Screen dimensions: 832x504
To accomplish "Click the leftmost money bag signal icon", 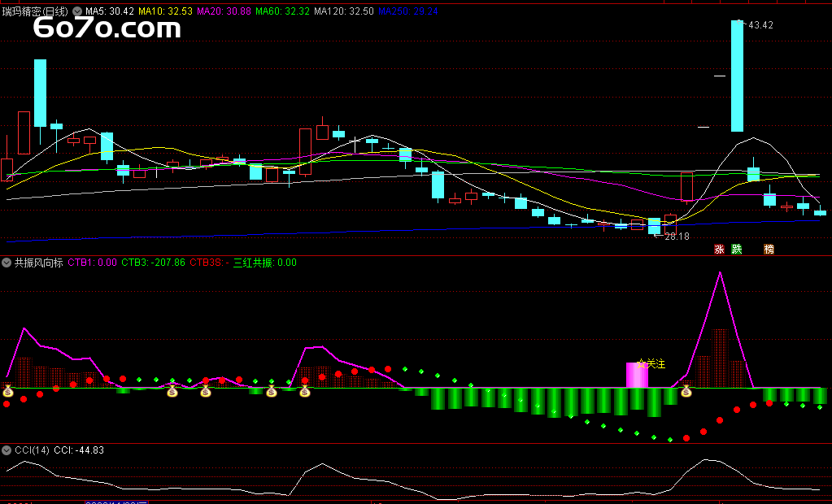I will point(8,392).
